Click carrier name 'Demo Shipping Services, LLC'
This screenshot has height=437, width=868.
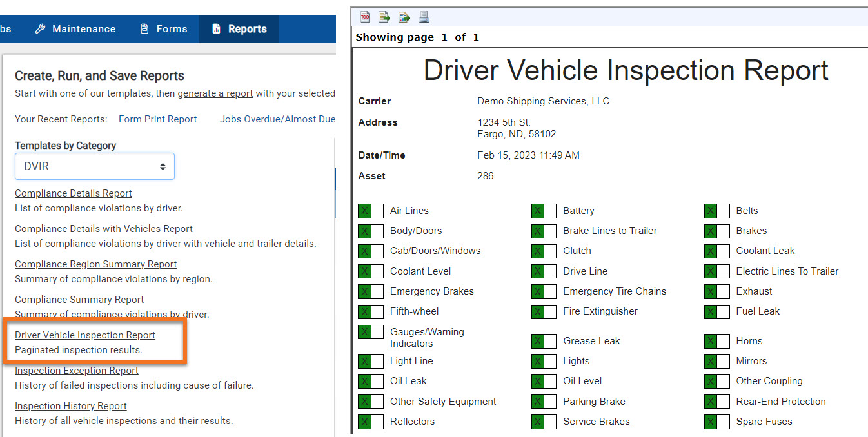[x=543, y=101]
